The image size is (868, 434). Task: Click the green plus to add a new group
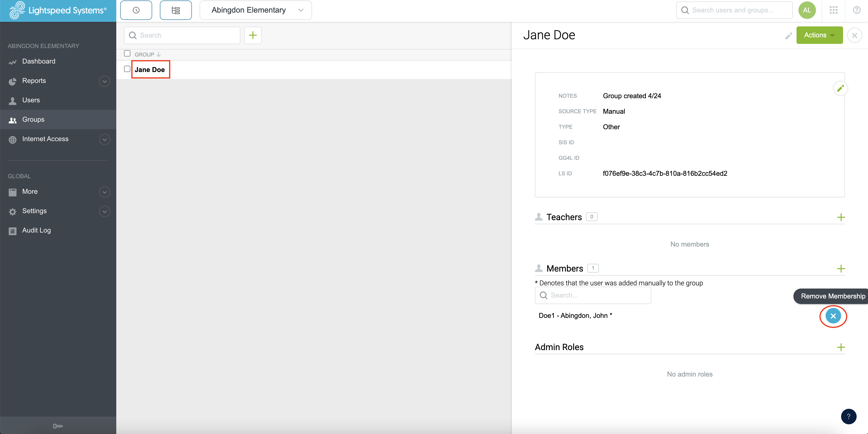tap(253, 35)
